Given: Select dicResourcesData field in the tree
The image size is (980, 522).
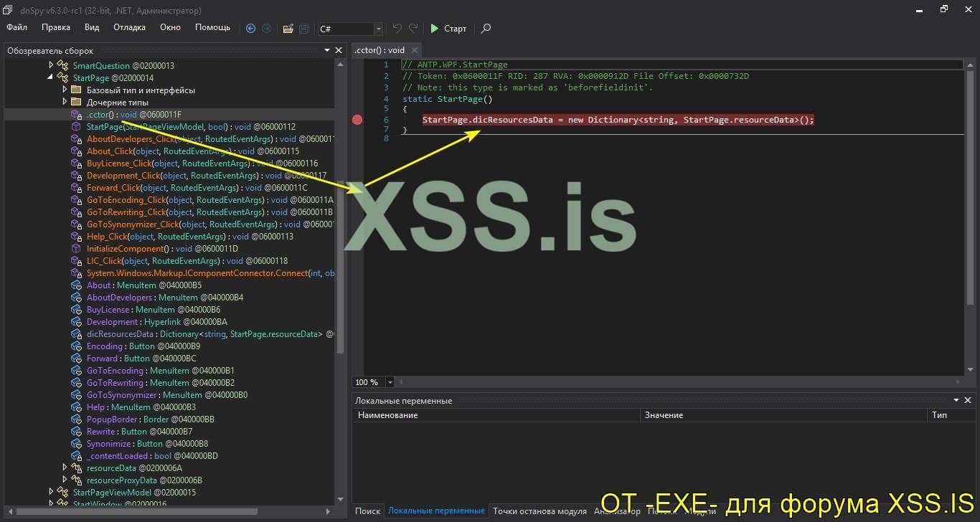Looking at the screenshot, I should point(211,334).
